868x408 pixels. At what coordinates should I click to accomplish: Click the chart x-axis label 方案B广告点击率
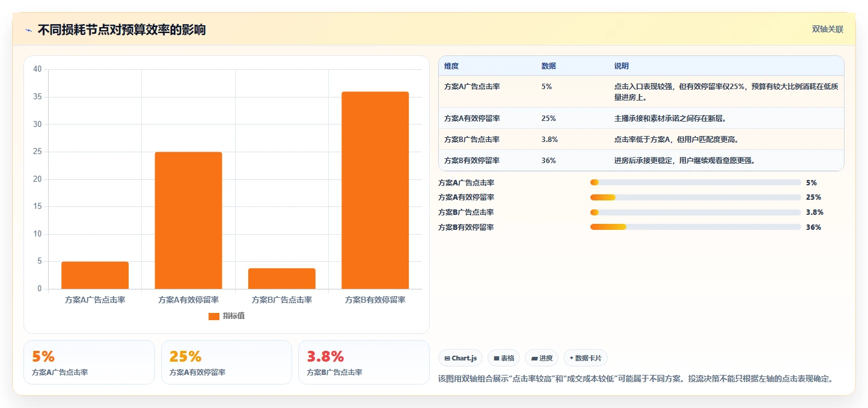click(282, 300)
